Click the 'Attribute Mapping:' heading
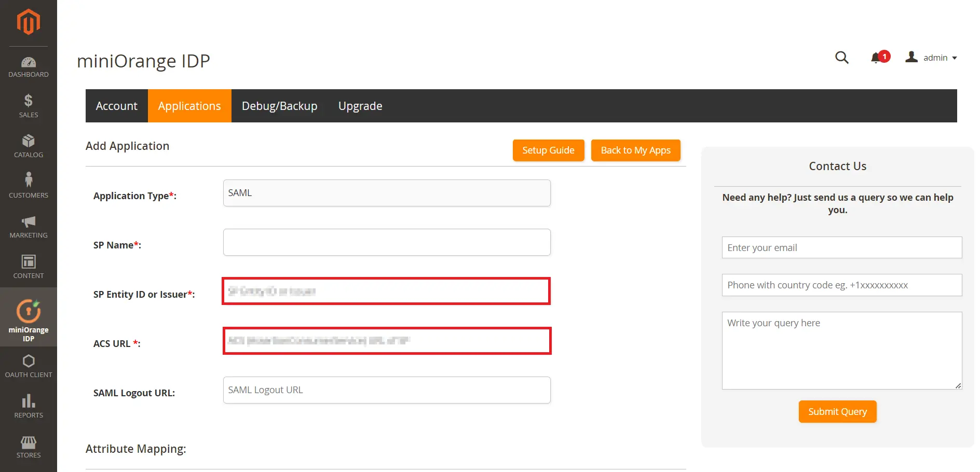980x472 pixels. coord(136,449)
